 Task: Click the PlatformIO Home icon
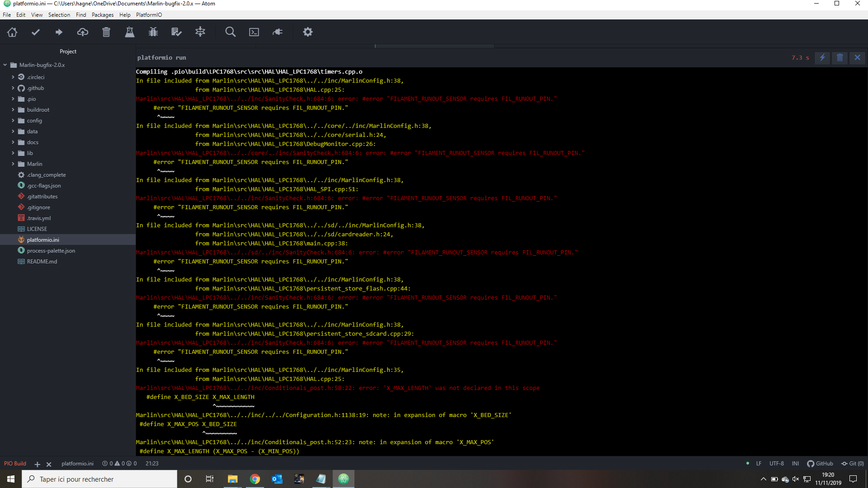12,32
